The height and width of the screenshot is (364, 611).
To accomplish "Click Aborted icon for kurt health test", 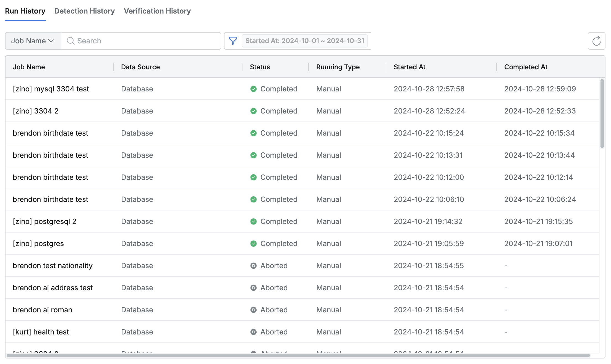I will point(253,332).
